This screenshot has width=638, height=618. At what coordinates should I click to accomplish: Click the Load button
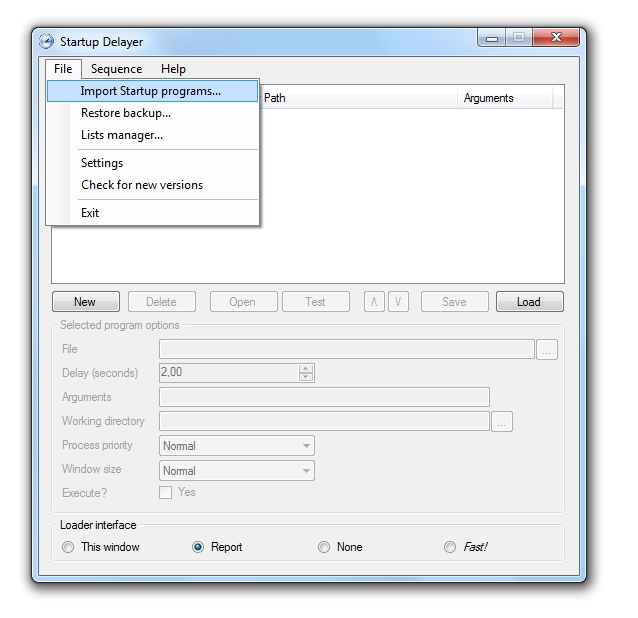click(530, 301)
